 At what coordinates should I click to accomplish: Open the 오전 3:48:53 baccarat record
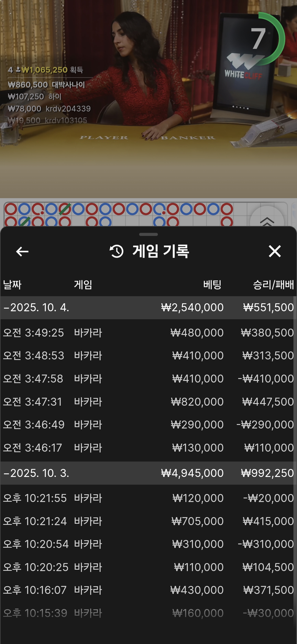click(148, 356)
